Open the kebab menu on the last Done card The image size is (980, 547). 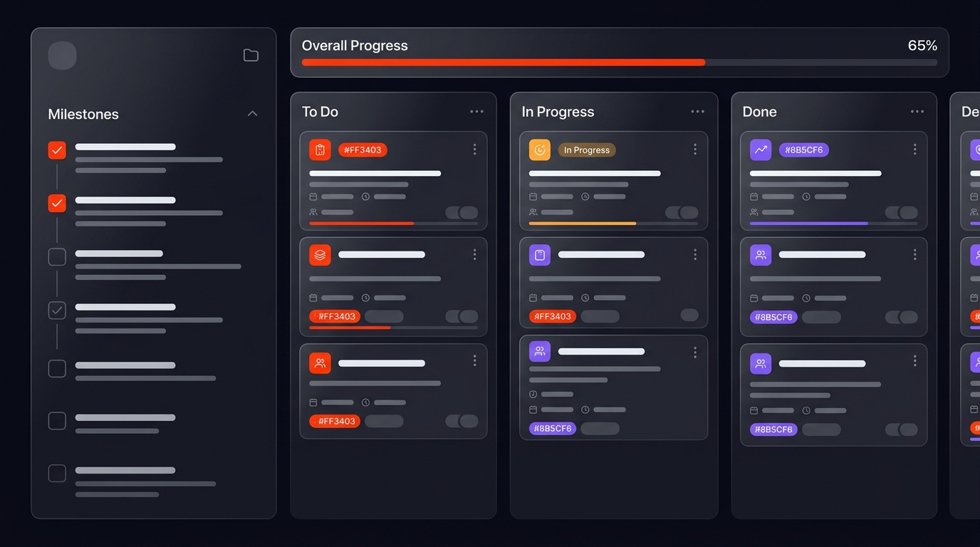[x=915, y=361]
